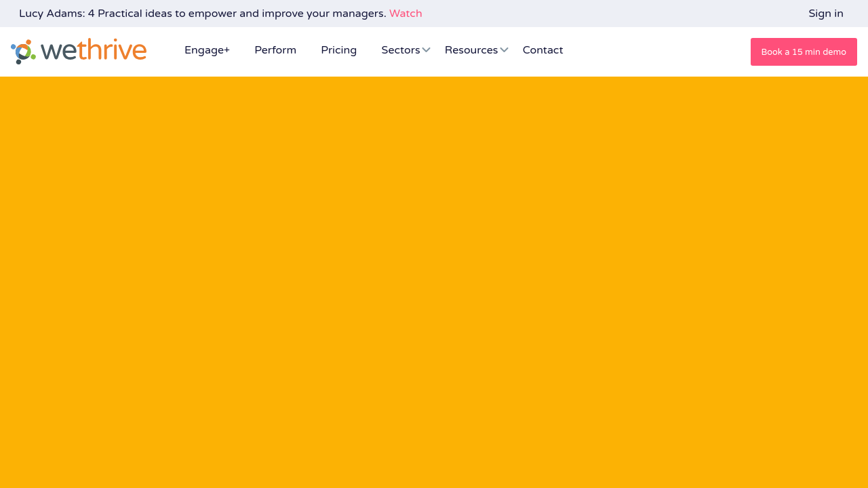Navigate to Pricing
The width and height of the screenshot is (868, 488).
(x=338, y=50)
